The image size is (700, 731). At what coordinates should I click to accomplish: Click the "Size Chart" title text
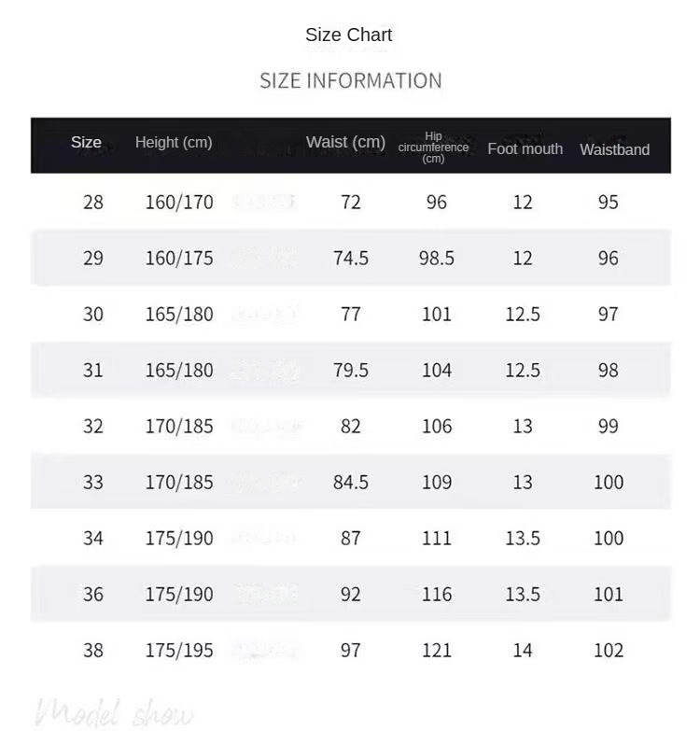click(348, 35)
